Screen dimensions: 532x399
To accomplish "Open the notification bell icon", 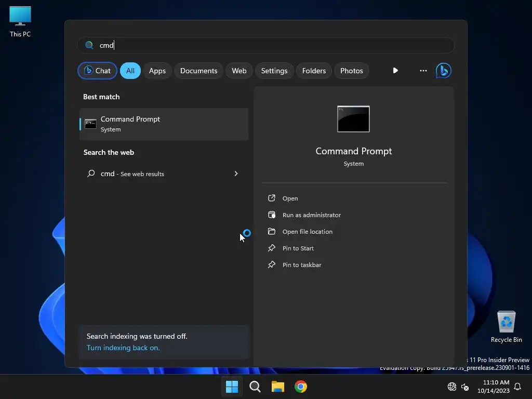I will click(518, 387).
